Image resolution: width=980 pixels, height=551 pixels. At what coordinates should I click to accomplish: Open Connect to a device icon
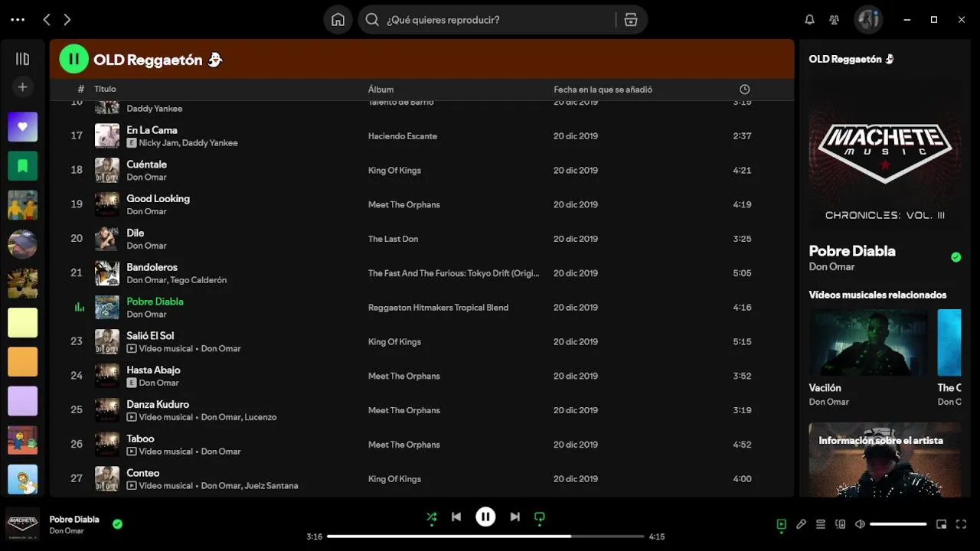pos(841,524)
